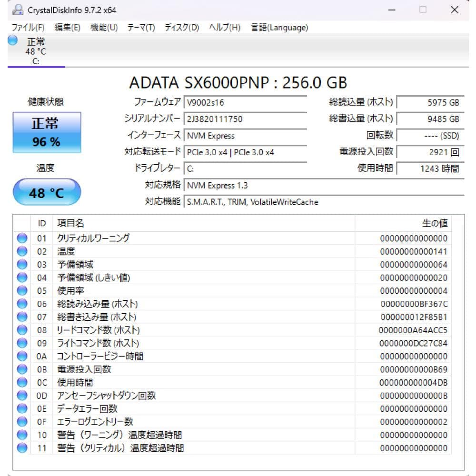Open the テーマ(T) menu
The height and width of the screenshot is (476, 476).
tap(140, 28)
